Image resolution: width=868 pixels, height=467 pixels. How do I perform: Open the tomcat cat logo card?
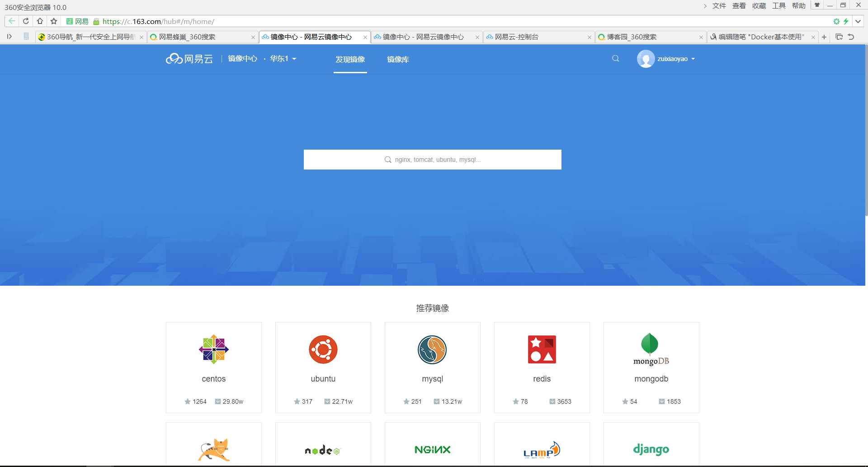[x=214, y=449]
